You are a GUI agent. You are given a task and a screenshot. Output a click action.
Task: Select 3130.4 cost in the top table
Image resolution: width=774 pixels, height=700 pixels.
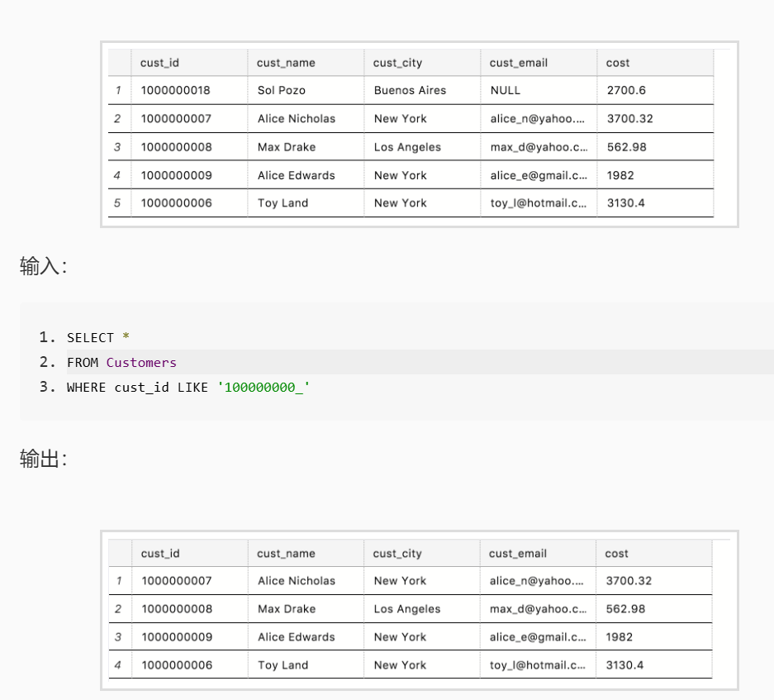coord(656,203)
